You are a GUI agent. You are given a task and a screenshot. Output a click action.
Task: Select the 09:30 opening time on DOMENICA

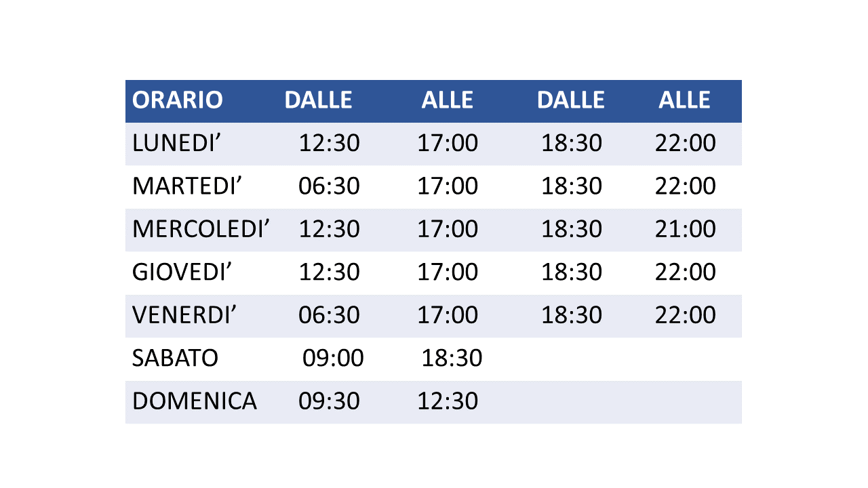pyautogui.click(x=329, y=401)
